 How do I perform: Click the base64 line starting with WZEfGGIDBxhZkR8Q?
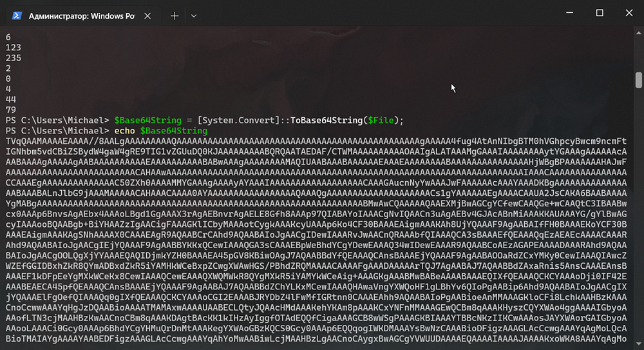[x=316, y=266]
